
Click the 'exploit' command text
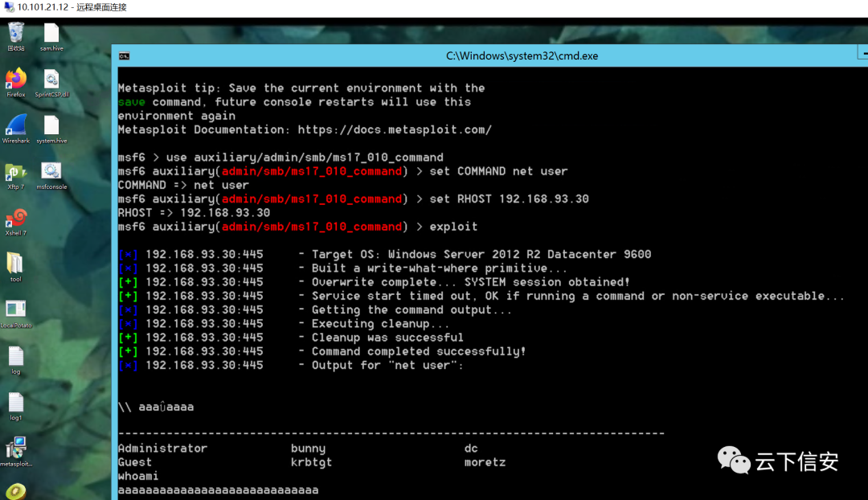(x=453, y=227)
